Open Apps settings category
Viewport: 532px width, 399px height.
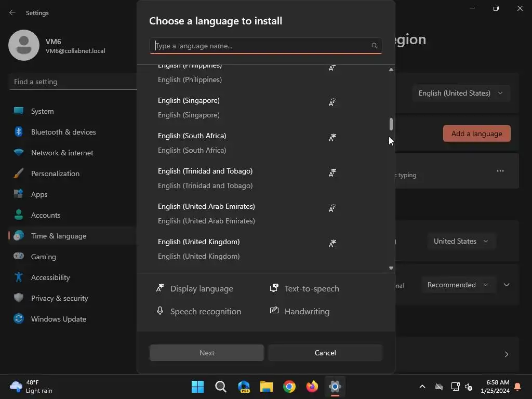pyautogui.click(x=72, y=194)
